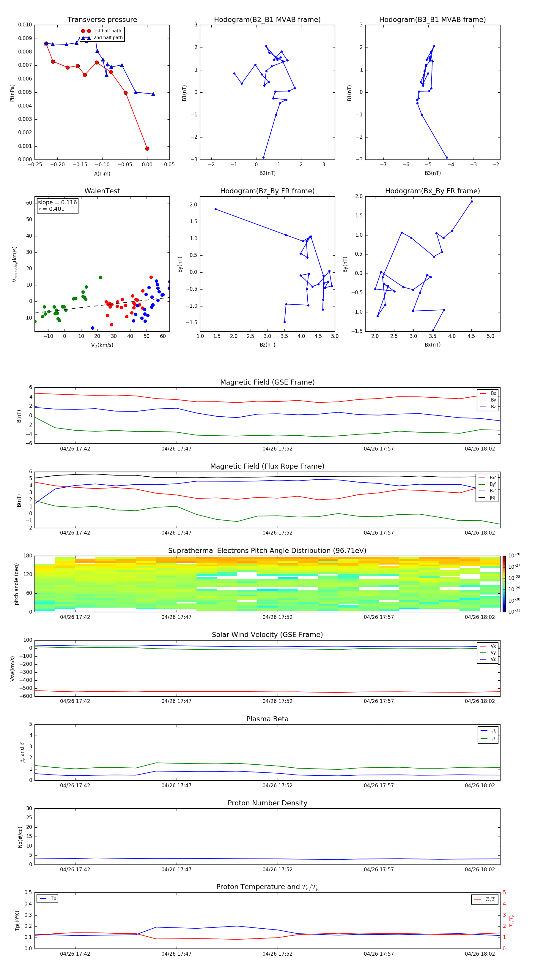Viewport: 535px width, 980px height.
Task: Click the "Bx(nT)" x-axis label
Action: pos(432,345)
